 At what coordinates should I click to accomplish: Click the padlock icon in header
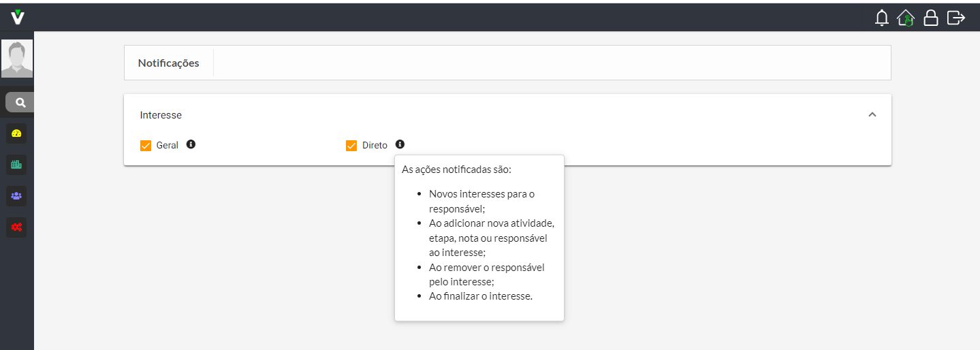(x=930, y=18)
